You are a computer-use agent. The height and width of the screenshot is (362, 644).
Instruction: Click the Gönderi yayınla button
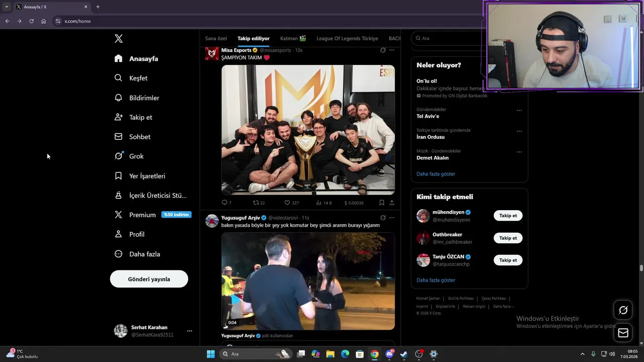(149, 279)
